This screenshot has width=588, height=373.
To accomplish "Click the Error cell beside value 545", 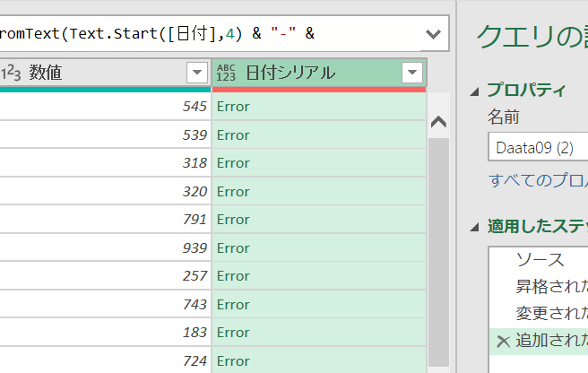I will pyautogui.click(x=318, y=107).
